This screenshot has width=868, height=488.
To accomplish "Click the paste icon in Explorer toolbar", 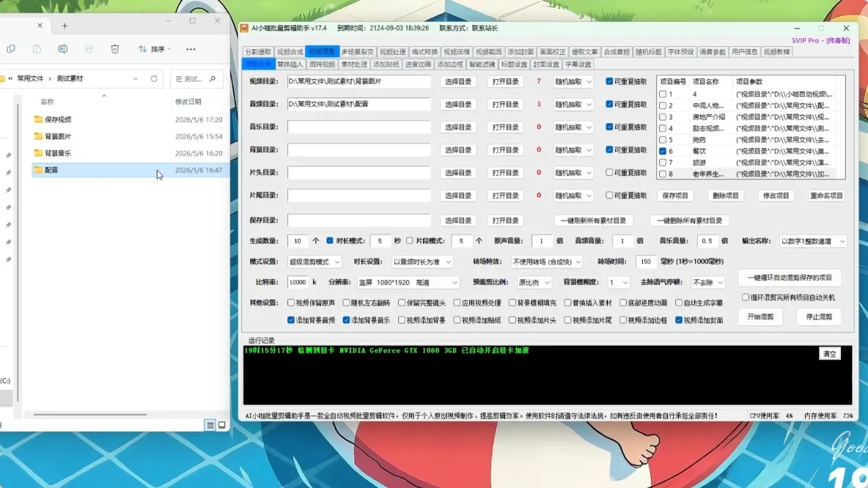I will (x=37, y=49).
